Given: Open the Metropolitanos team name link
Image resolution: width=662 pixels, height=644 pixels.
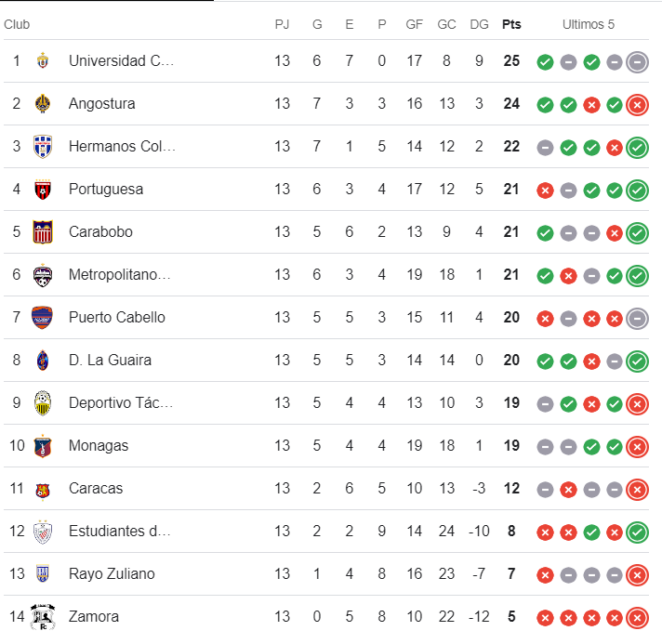Looking at the screenshot, I should point(119,275).
